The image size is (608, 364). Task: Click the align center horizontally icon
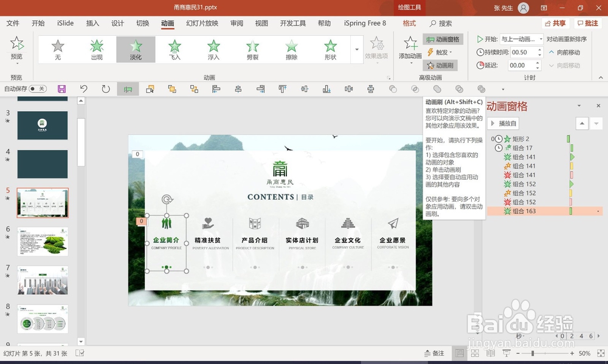point(238,89)
